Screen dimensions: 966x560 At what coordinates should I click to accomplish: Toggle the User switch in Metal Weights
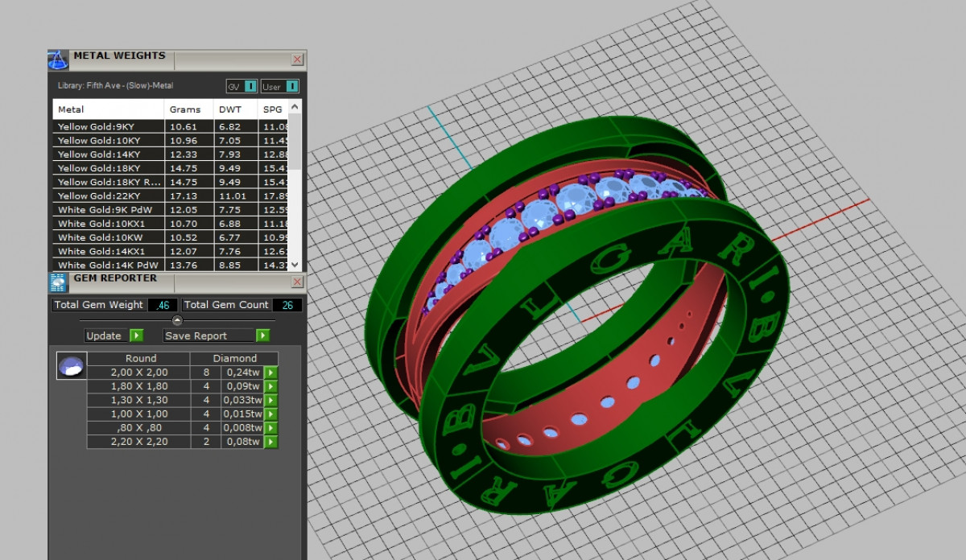tap(292, 86)
